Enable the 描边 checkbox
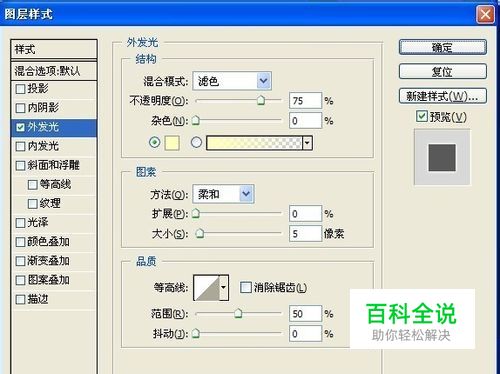 pos(20,299)
